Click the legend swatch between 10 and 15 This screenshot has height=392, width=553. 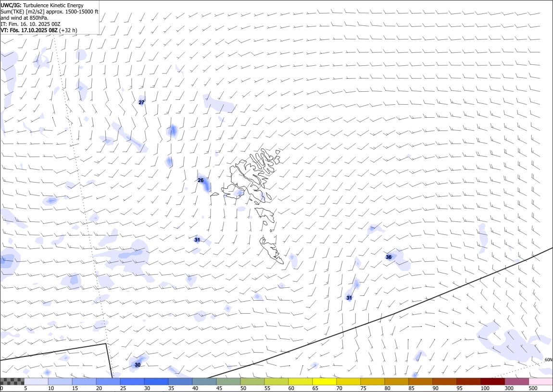click(x=60, y=381)
